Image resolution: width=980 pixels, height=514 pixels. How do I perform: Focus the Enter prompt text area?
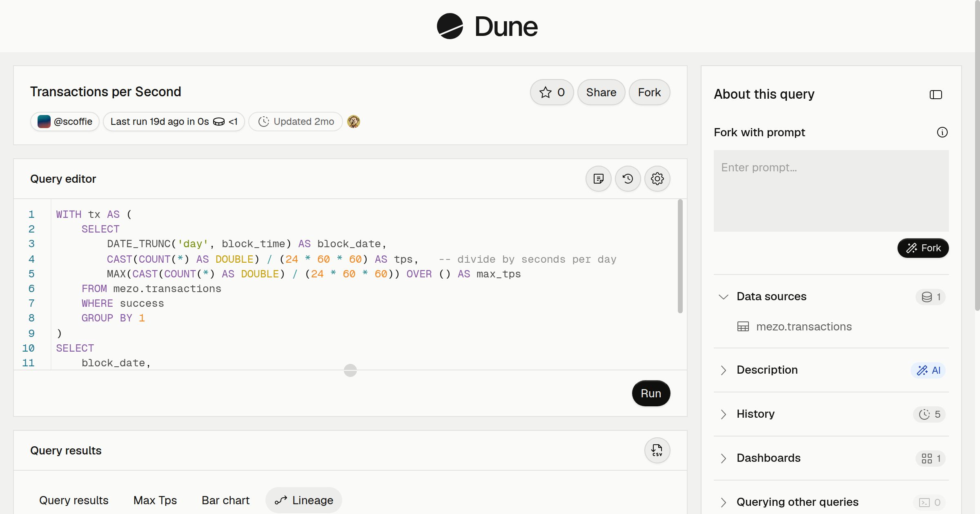tap(831, 191)
